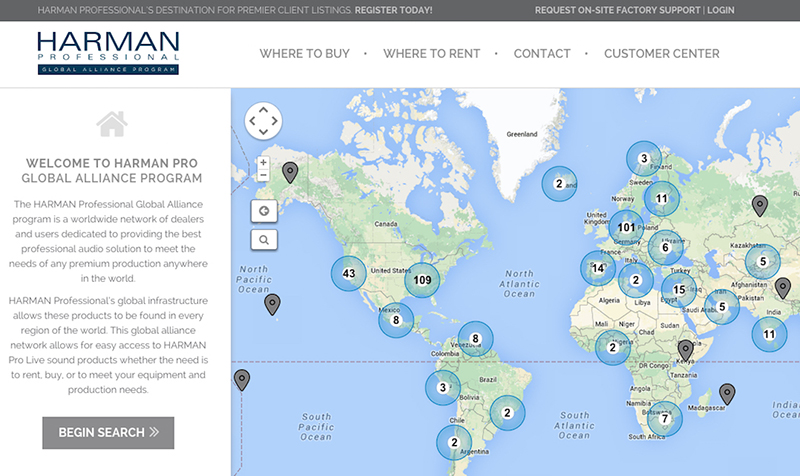
Task: Click the house icon above the welcome text
Action: [x=112, y=124]
